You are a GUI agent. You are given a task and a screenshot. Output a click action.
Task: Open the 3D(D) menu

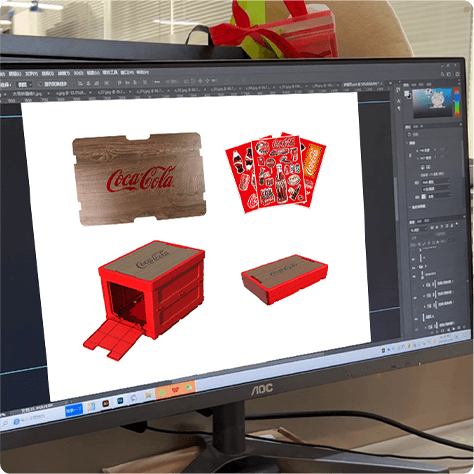(x=78, y=73)
